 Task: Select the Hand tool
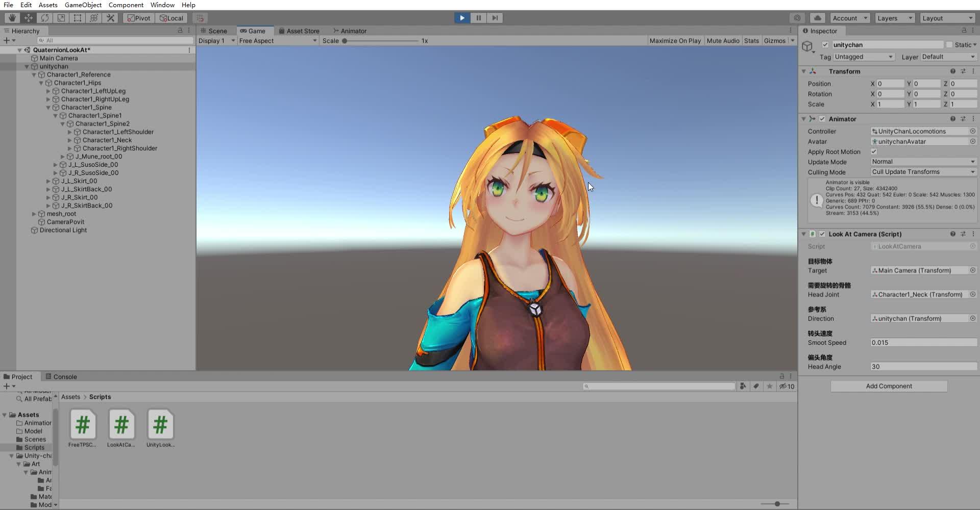coord(12,18)
